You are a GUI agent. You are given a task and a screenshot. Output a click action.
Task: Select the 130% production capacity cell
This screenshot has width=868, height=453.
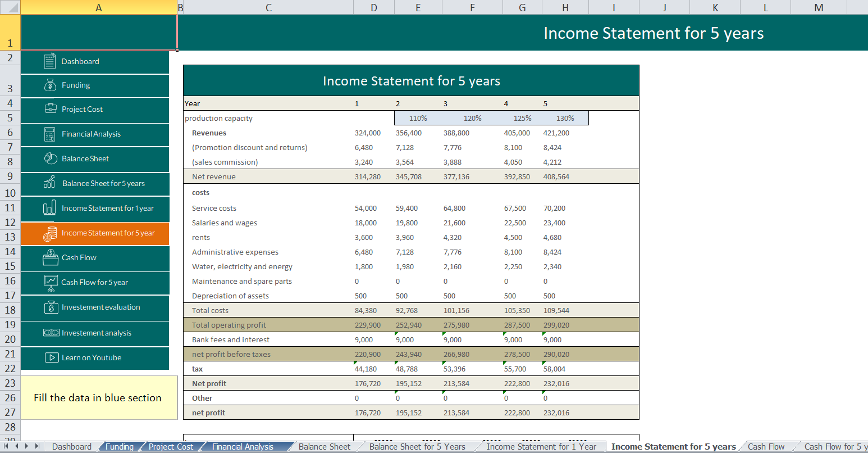point(565,118)
